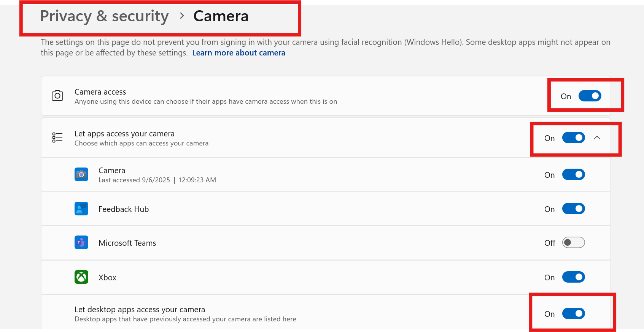The image size is (644, 332).
Task: Open the Learn more about camera link
Action: 239,53
